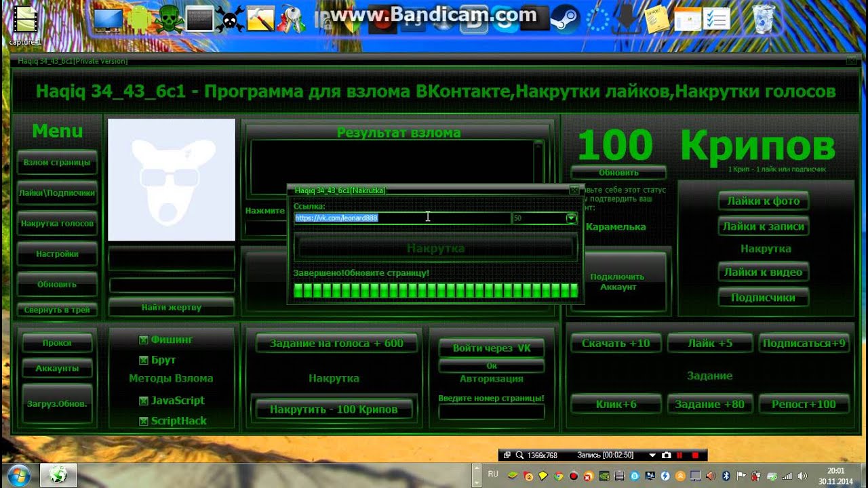Screen dimensions: 868x488
Task: Click the dialog's Накрутка button
Action: pos(435,248)
